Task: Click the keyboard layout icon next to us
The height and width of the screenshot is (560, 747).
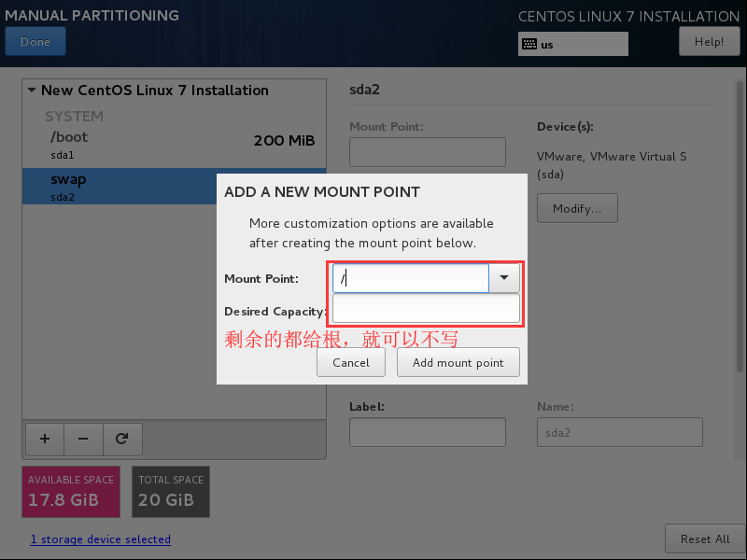Action: [x=529, y=44]
